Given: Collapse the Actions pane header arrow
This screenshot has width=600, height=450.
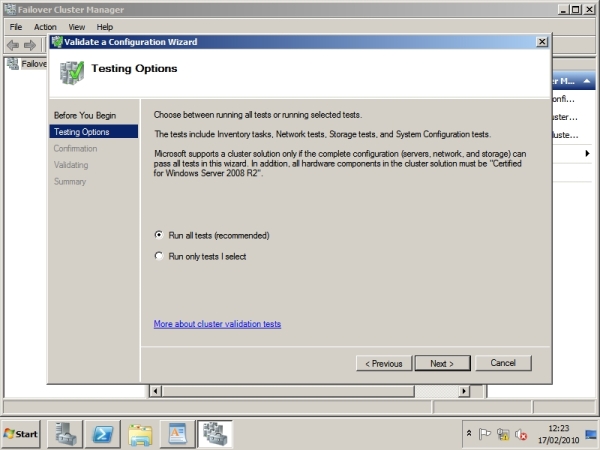Looking at the screenshot, I should 587,81.
